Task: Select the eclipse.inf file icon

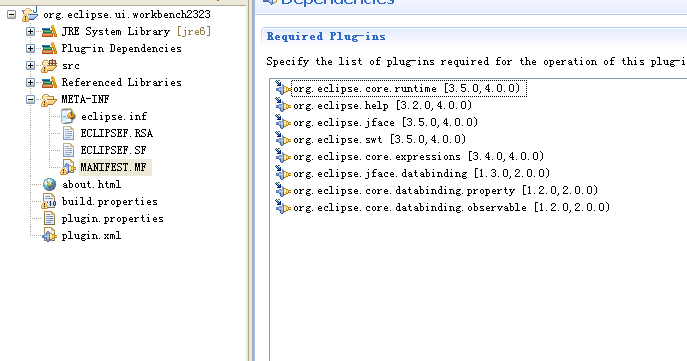Action: pos(68,116)
